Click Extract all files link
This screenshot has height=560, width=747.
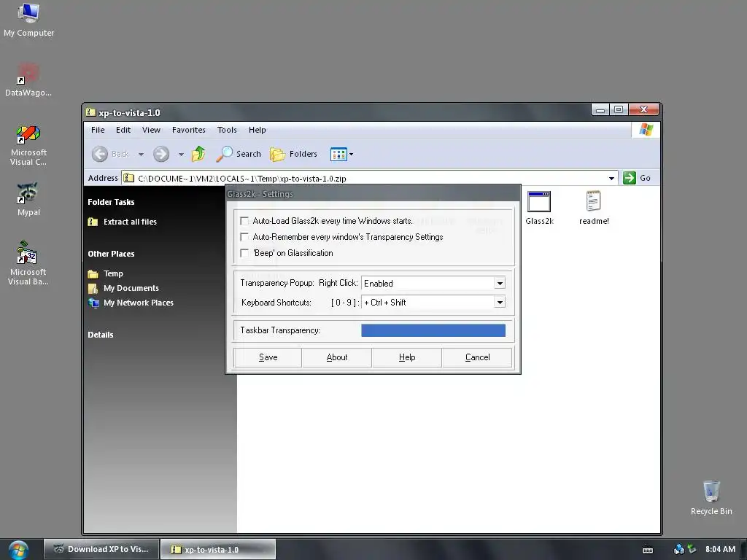pyautogui.click(x=130, y=222)
